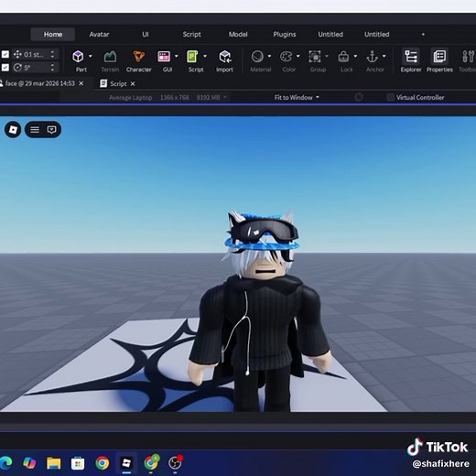Select the face document tab
476x476 pixels.
pyautogui.click(x=39, y=83)
